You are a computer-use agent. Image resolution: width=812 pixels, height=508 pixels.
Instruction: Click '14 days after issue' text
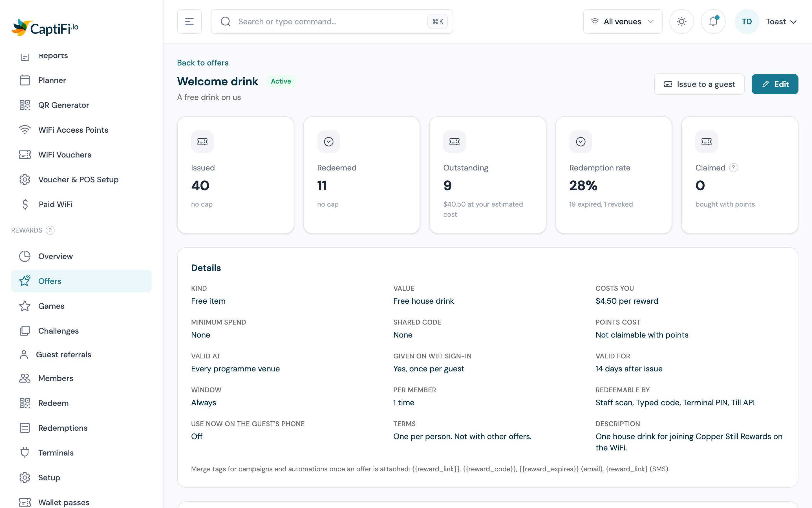tap(629, 369)
